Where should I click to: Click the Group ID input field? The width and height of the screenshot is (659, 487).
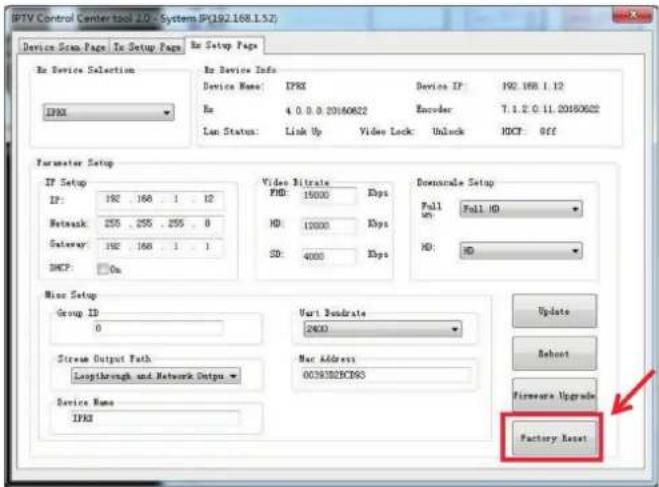[x=158, y=328]
